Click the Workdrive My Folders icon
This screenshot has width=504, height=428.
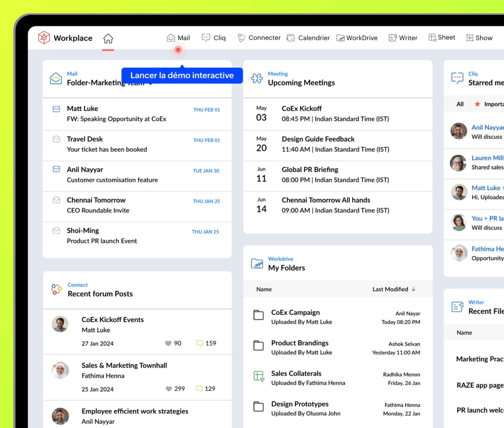pyautogui.click(x=257, y=264)
